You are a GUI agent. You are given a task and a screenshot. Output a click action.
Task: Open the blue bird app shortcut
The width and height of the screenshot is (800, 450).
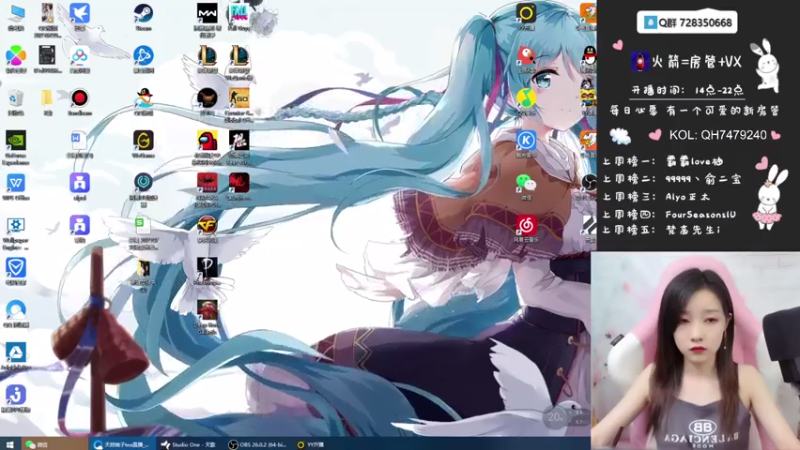[80, 14]
